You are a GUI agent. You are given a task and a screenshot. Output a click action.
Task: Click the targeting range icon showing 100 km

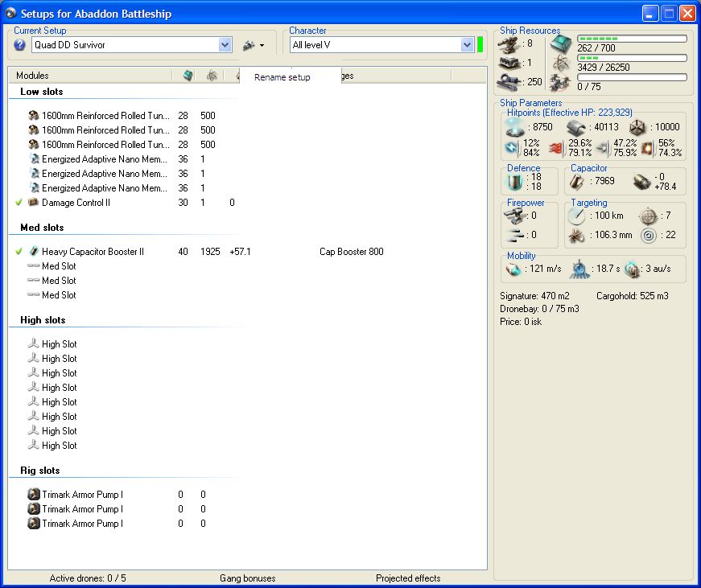tap(577, 216)
